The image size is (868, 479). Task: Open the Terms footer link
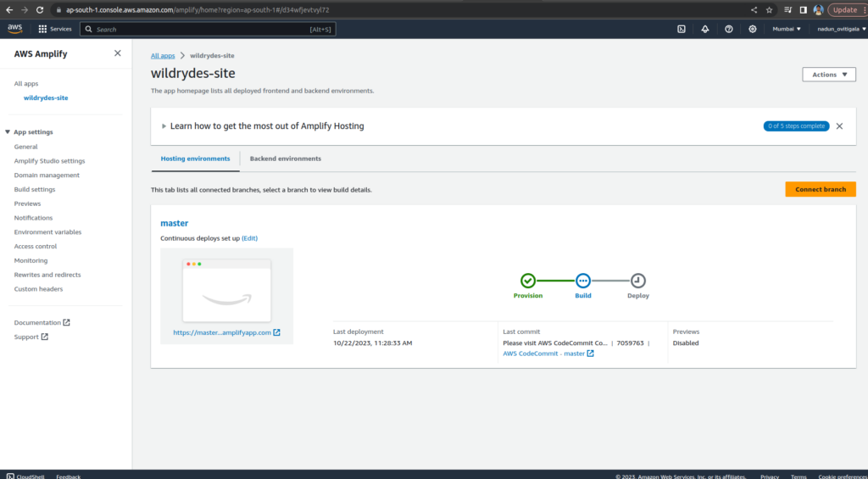[798, 476]
